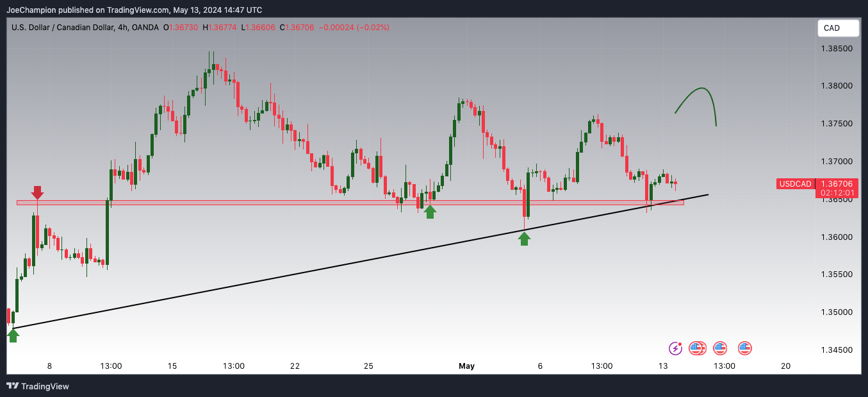868x397 pixels.
Task: Click the 6 date label on time axis
Action: coord(540,366)
